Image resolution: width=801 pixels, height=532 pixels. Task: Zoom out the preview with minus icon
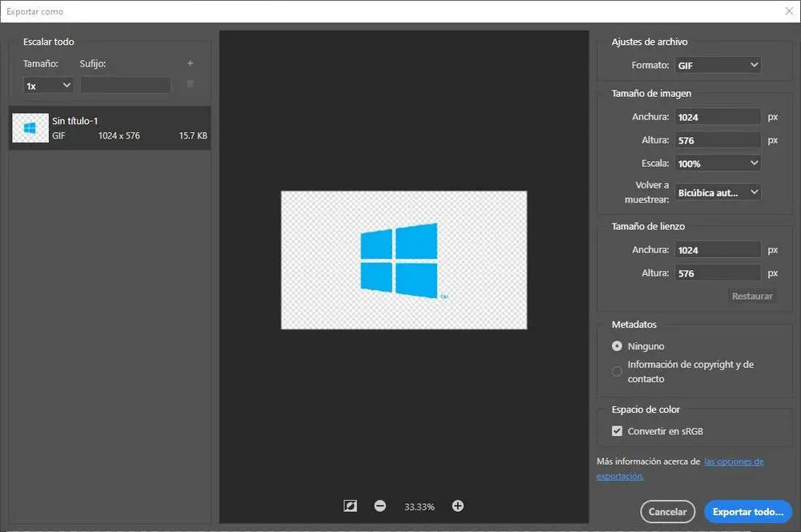380,506
